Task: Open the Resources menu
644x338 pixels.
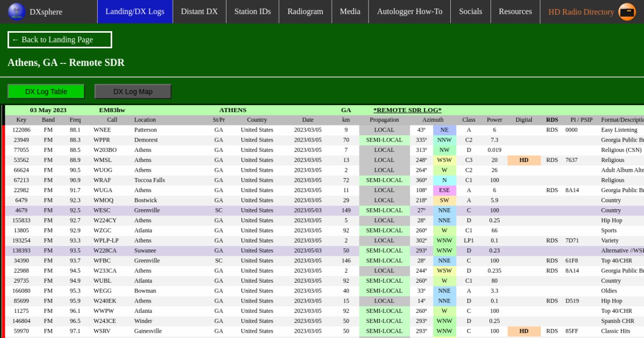Action: pos(515,12)
